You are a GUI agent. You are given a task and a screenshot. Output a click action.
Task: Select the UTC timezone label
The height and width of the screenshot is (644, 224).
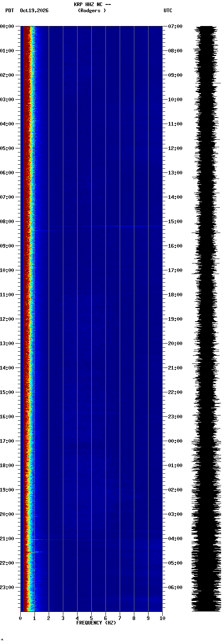click(x=168, y=11)
